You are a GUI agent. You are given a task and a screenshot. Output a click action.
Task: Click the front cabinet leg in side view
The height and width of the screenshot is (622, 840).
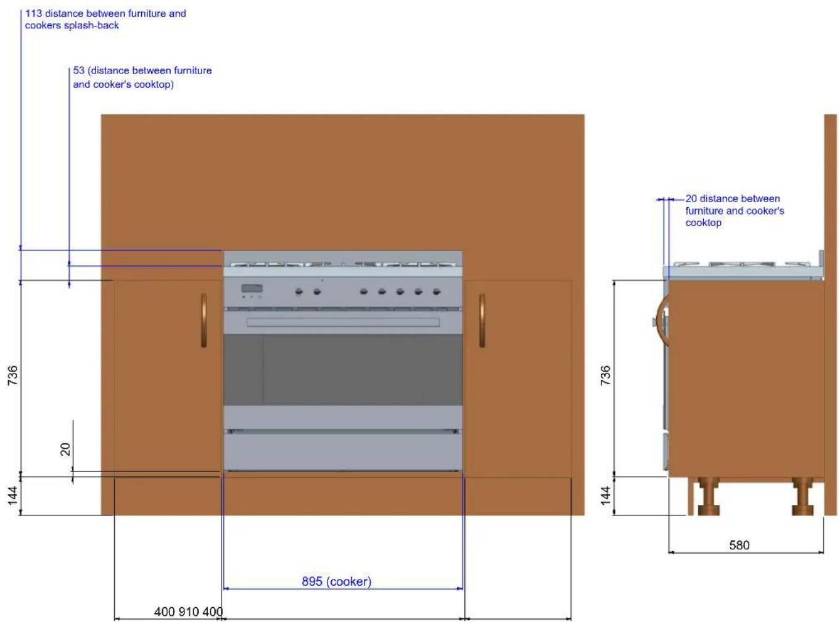coord(707,496)
